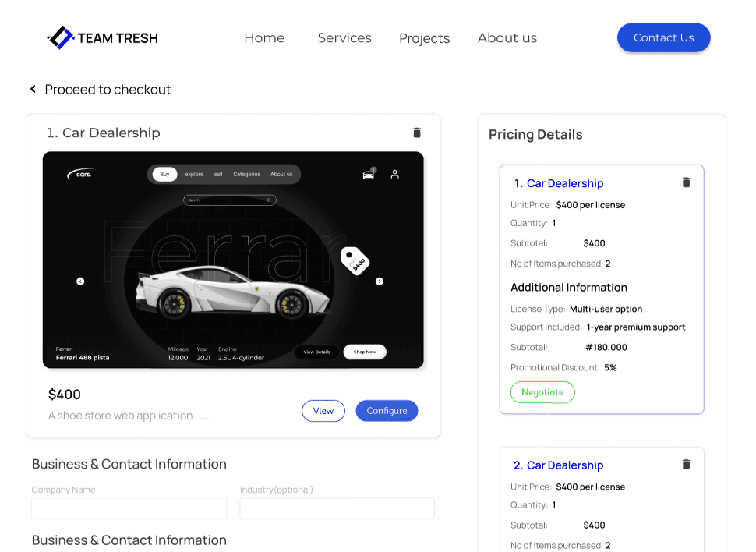Click the Shop Now button in the preview
This screenshot has width=756, height=552.
pyautogui.click(x=365, y=352)
